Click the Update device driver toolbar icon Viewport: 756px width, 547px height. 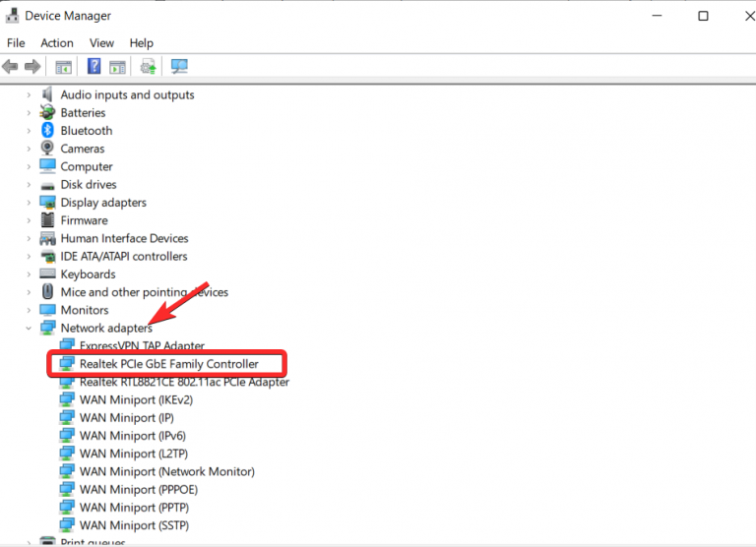click(x=148, y=66)
